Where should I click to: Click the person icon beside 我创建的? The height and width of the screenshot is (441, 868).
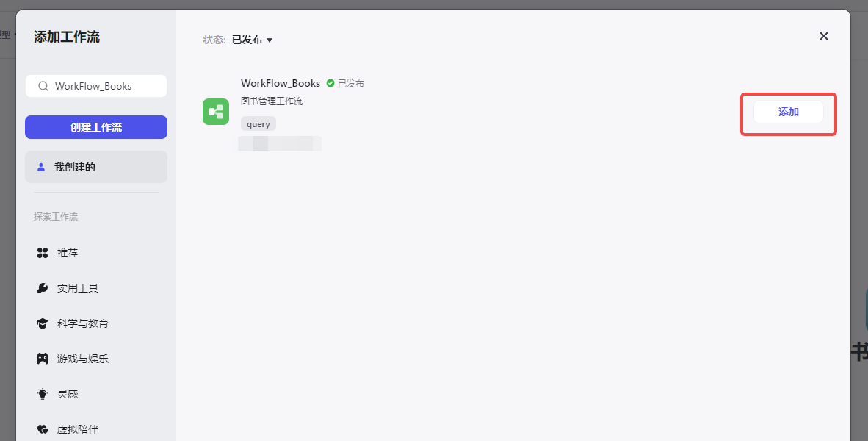[41, 167]
